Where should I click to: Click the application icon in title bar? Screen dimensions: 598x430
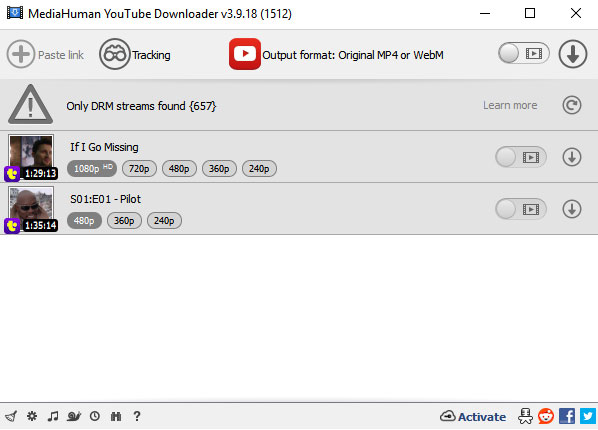pos(15,13)
